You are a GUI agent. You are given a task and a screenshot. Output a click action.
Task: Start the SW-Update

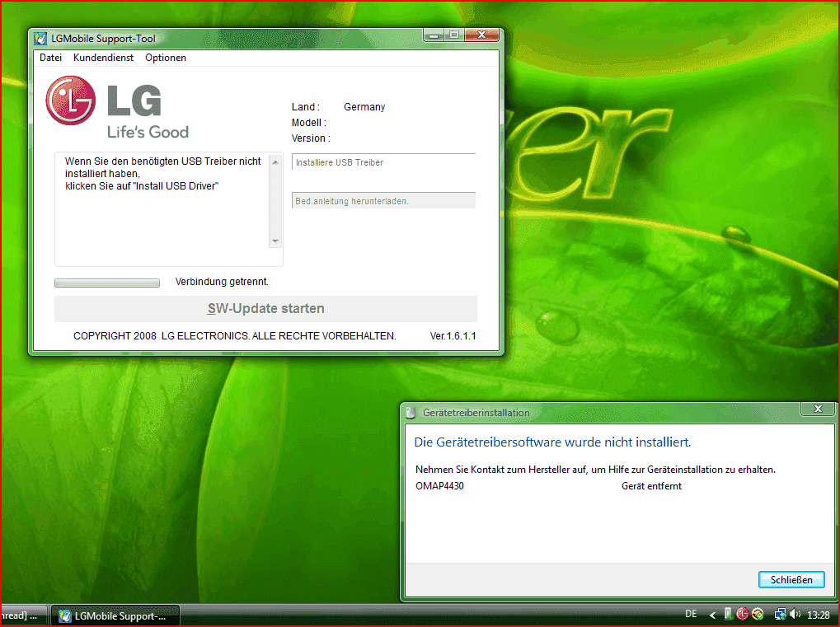click(x=265, y=308)
